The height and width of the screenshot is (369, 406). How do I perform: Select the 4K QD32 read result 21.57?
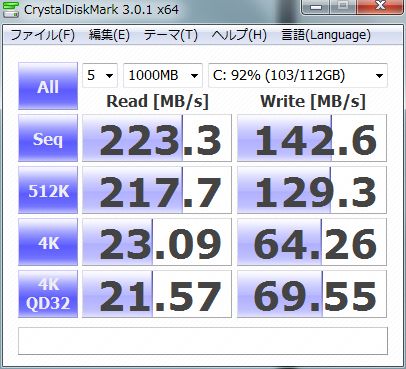pos(157,294)
